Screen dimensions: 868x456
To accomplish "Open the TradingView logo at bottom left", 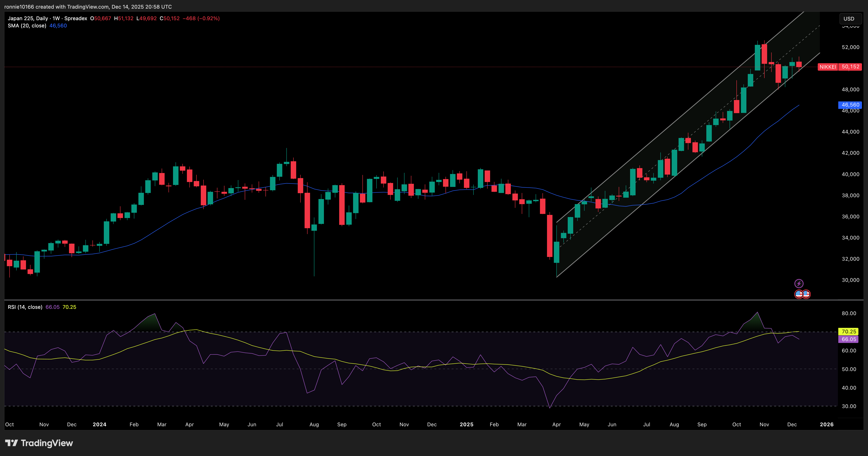I will (39, 443).
